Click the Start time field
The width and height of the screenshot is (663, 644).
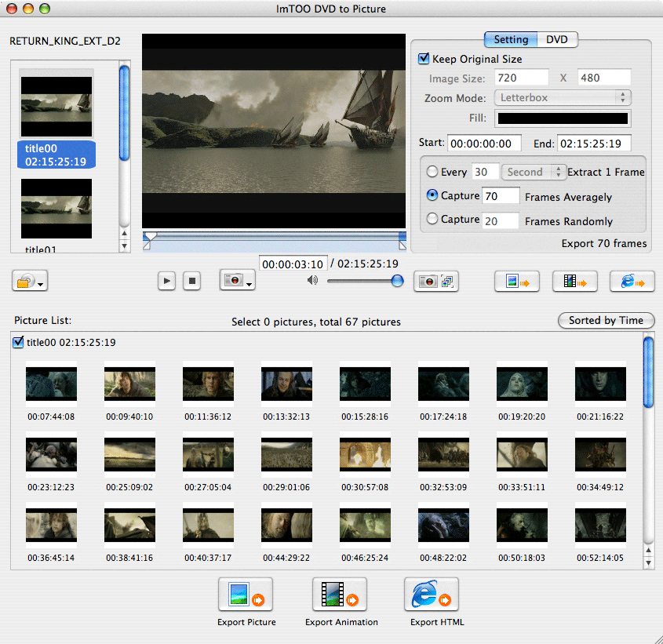tap(485, 144)
